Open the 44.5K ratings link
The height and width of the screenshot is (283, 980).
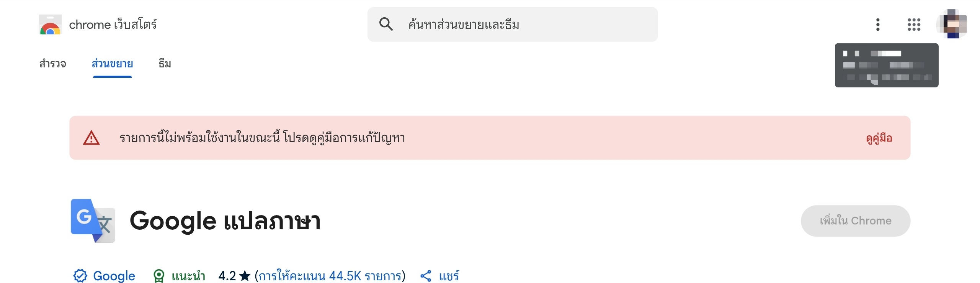tap(330, 276)
